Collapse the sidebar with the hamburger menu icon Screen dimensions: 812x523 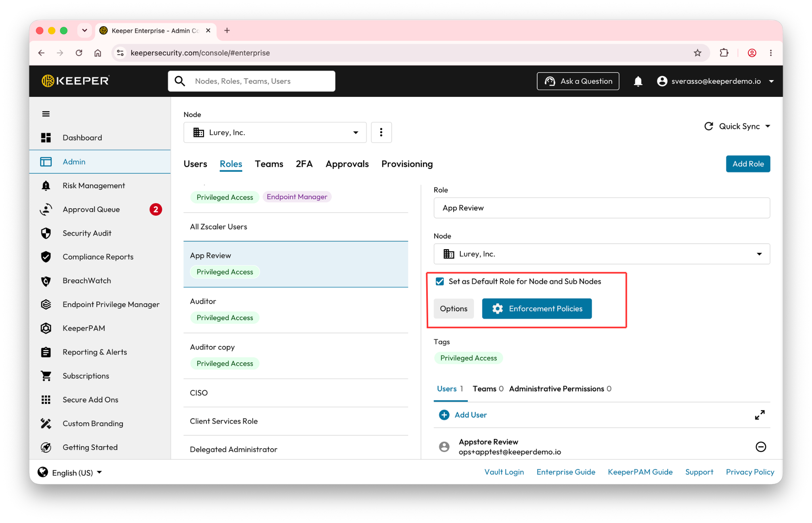pos(46,114)
